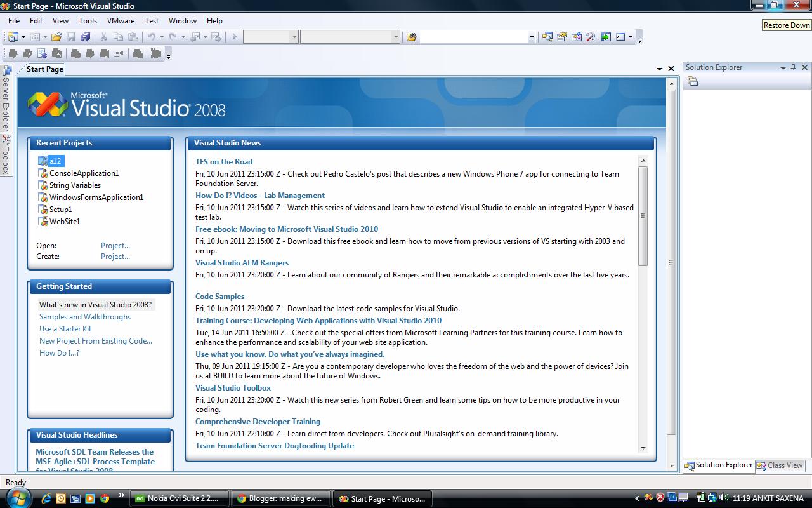Expand the Redo history dropdown arrow
The width and height of the screenshot is (812, 508).
coord(183,37)
